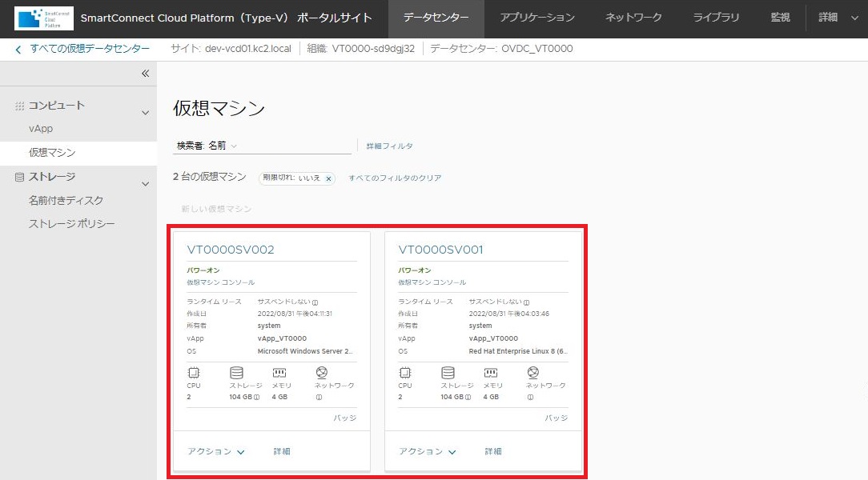Image resolution: width=868 pixels, height=480 pixels.
Task: Click the ネットワーク globe icon on VT0000SV002 card
Action: coord(322,372)
